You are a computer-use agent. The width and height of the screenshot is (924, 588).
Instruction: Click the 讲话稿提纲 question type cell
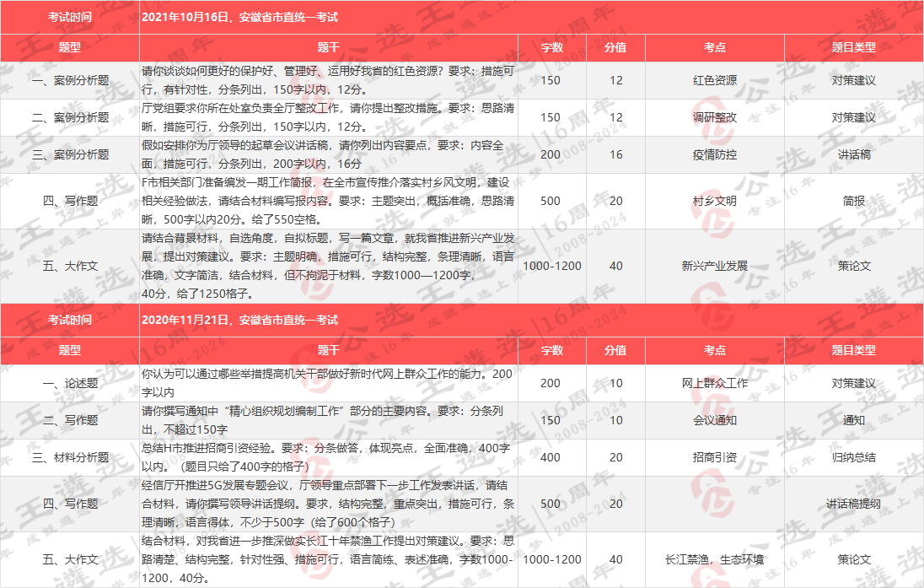[x=853, y=504]
